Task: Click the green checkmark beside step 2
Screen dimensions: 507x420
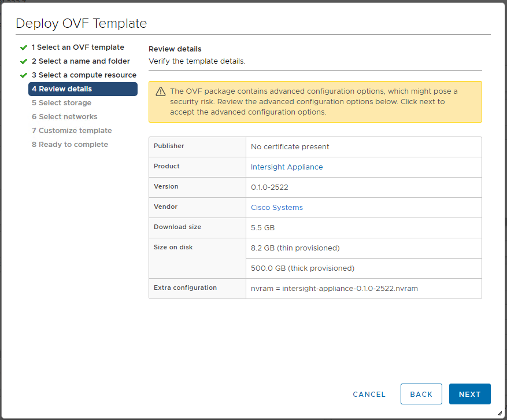Action: (24, 61)
